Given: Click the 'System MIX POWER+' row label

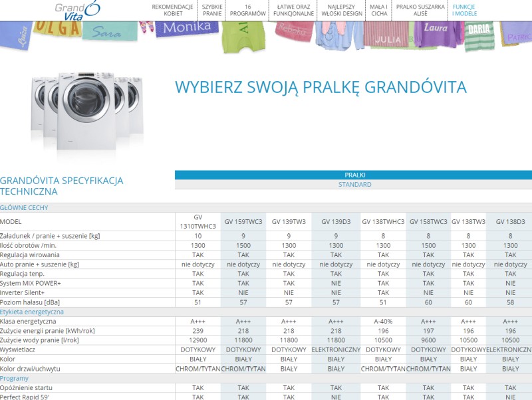Looking at the screenshot, I should coord(31,284).
